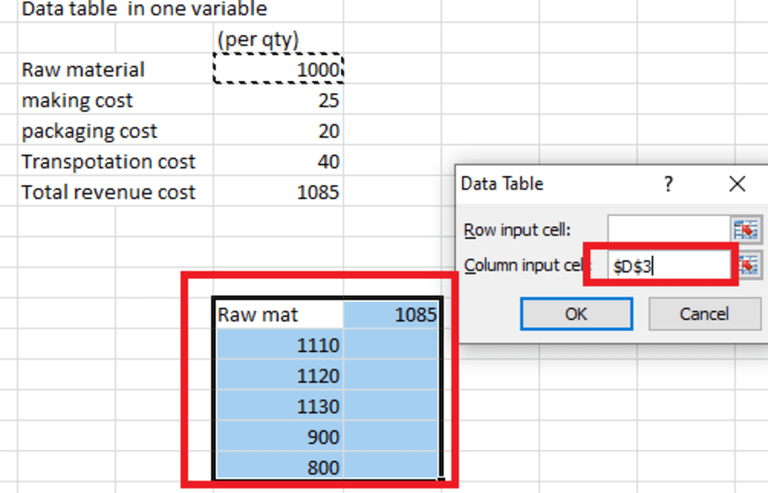Screen dimensions: 768x493
Task: Click the OK button in Data Table dialog
Action: (576, 314)
